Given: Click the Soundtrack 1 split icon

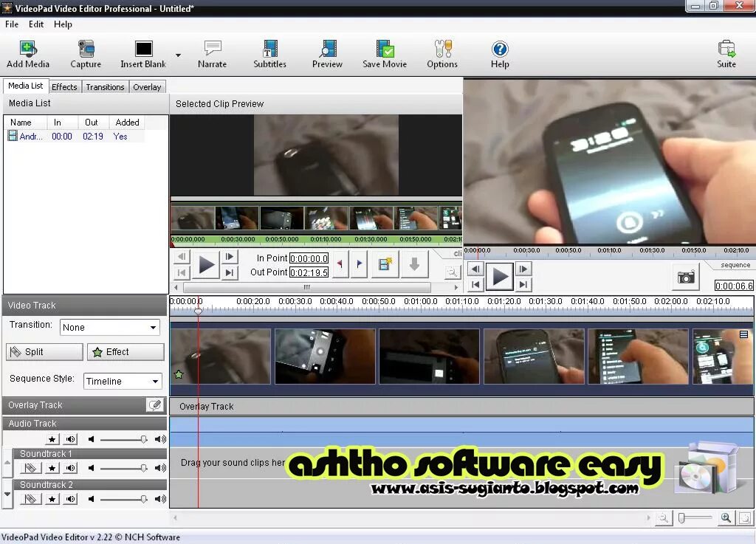Looking at the screenshot, I should click(x=30, y=468).
